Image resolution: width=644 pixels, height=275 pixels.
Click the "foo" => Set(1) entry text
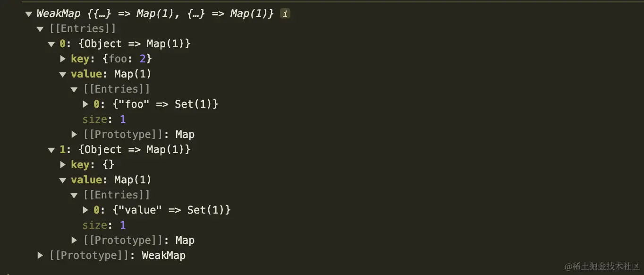click(156, 104)
